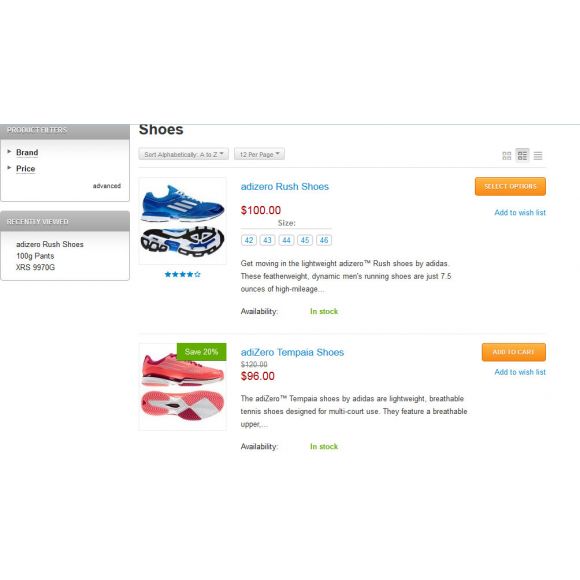The width and height of the screenshot is (580, 580).
Task: Open the Sort Alphabetically dropdown
Action: point(183,154)
